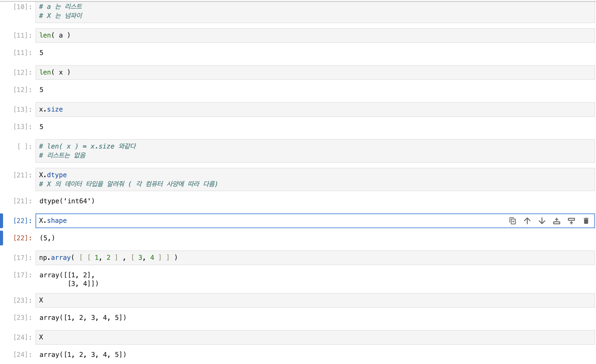596x364 pixels.
Task: Move the X.shape cell down
Action: pos(542,221)
